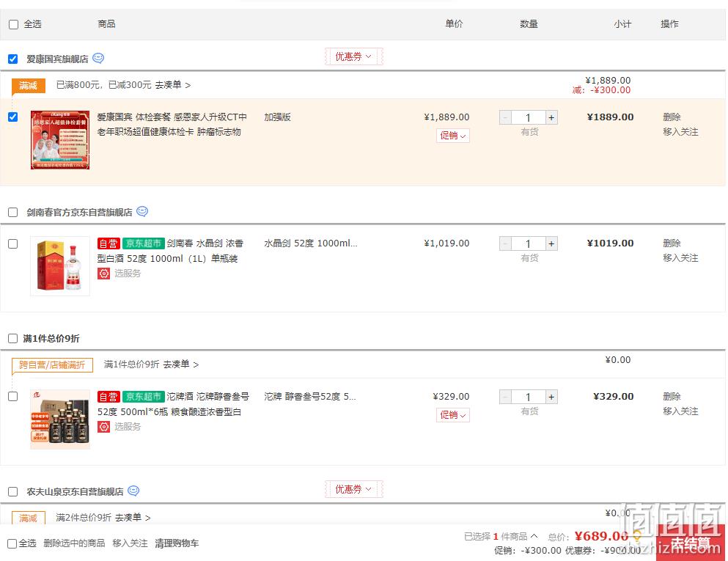
Task: Open 促销 dropdown for 爱康国宾 体检套餐
Action: click(452, 136)
